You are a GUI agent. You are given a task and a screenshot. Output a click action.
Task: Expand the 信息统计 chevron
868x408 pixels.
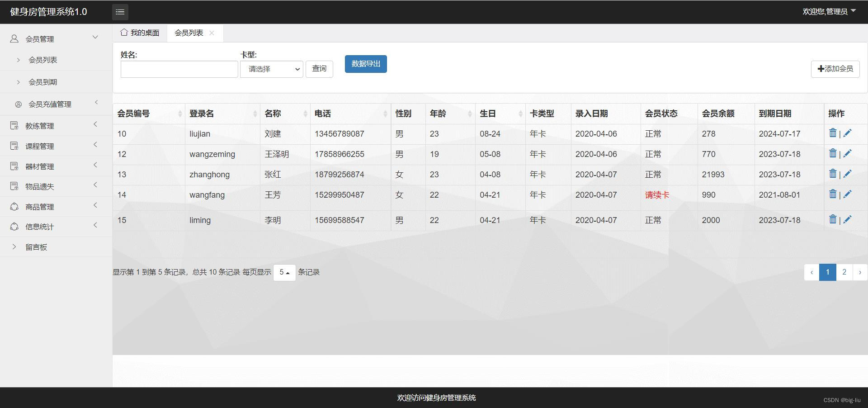point(95,225)
